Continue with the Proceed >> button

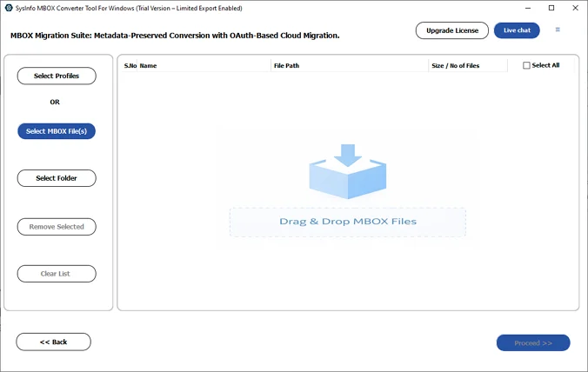coord(533,342)
